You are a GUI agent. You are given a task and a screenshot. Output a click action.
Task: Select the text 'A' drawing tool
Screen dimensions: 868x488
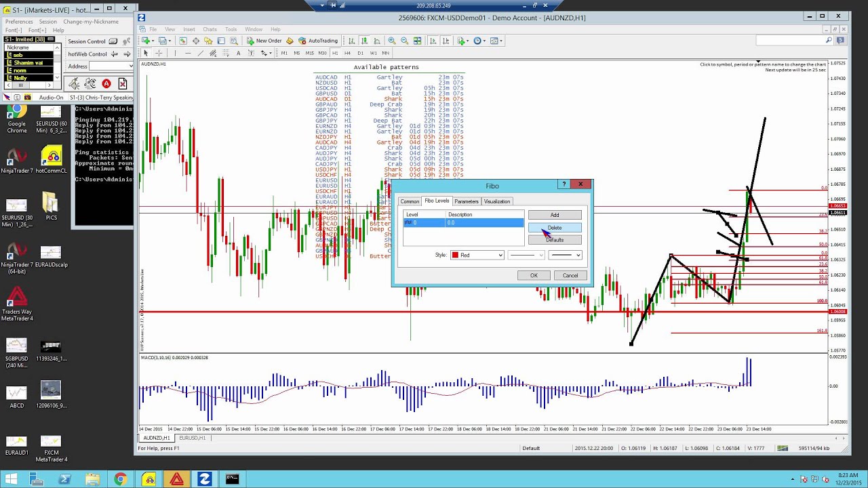[239, 53]
